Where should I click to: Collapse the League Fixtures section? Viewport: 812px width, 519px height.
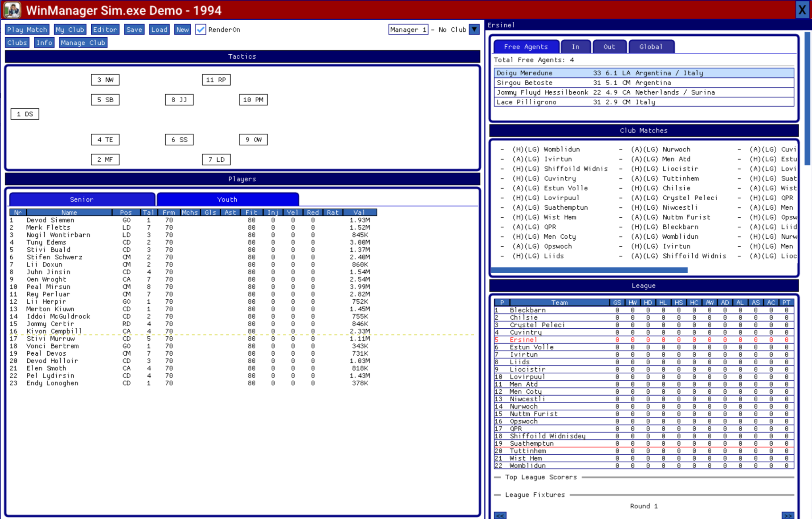click(497, 495)
